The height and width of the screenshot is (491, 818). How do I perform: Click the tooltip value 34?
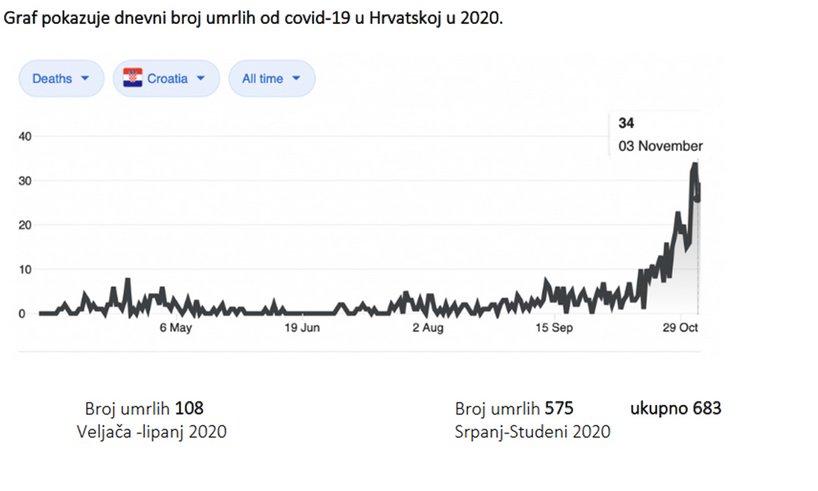click(x=627, y=123)
